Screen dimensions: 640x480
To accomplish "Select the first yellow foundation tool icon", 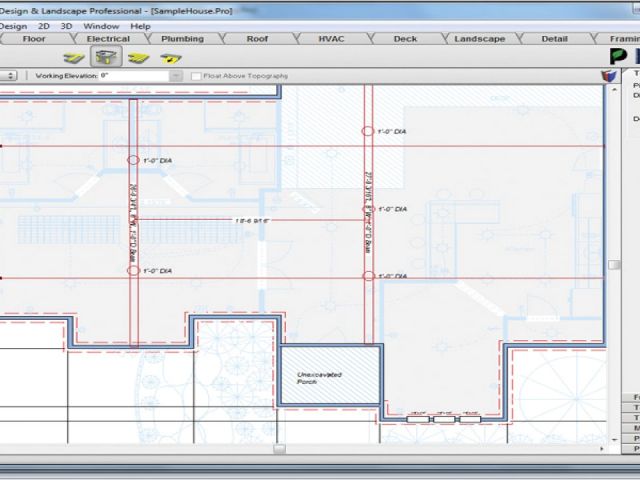I will pyautogui.click(x=73, y=58).
